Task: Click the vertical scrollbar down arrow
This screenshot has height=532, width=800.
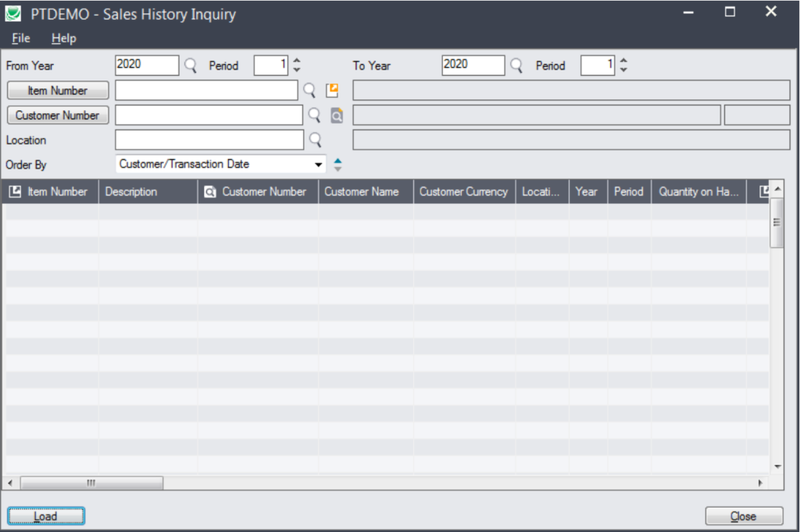Action: [x=777, y=466]
